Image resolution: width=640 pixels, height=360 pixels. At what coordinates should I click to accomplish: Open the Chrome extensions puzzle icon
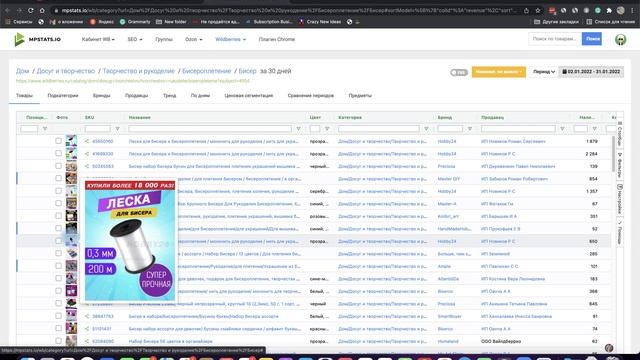(x=609, y=10)
